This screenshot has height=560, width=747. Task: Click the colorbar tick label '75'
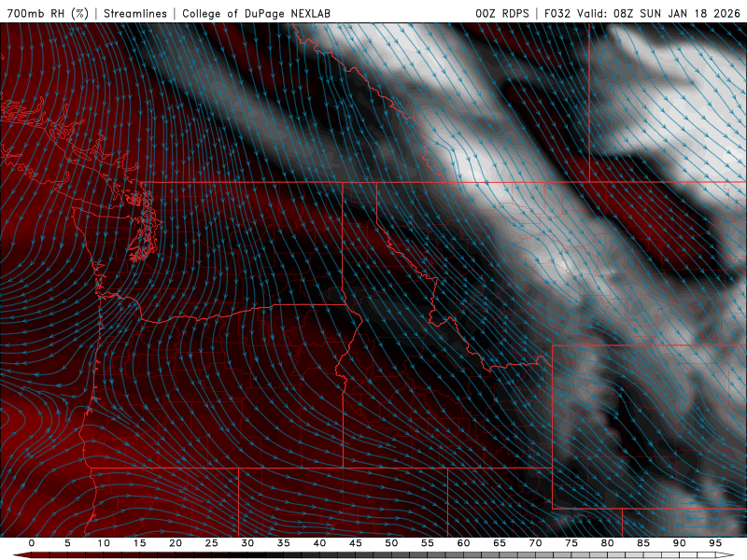click(571, 543)
